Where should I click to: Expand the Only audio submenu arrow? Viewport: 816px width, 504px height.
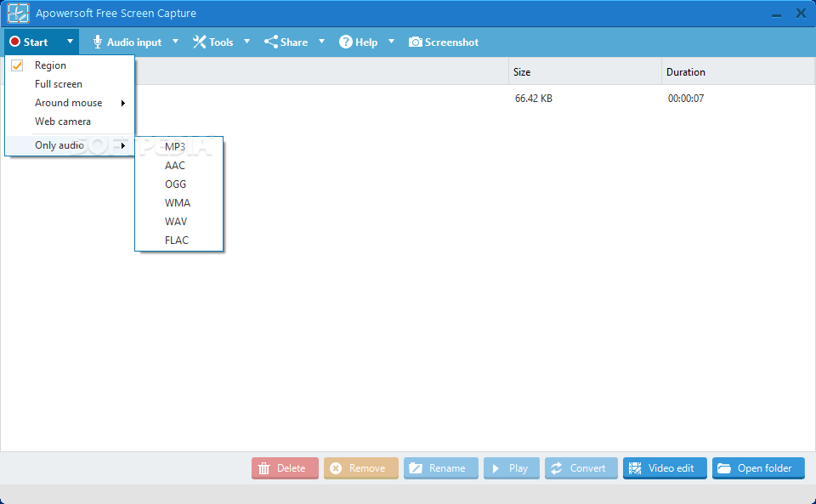(123, 145)
